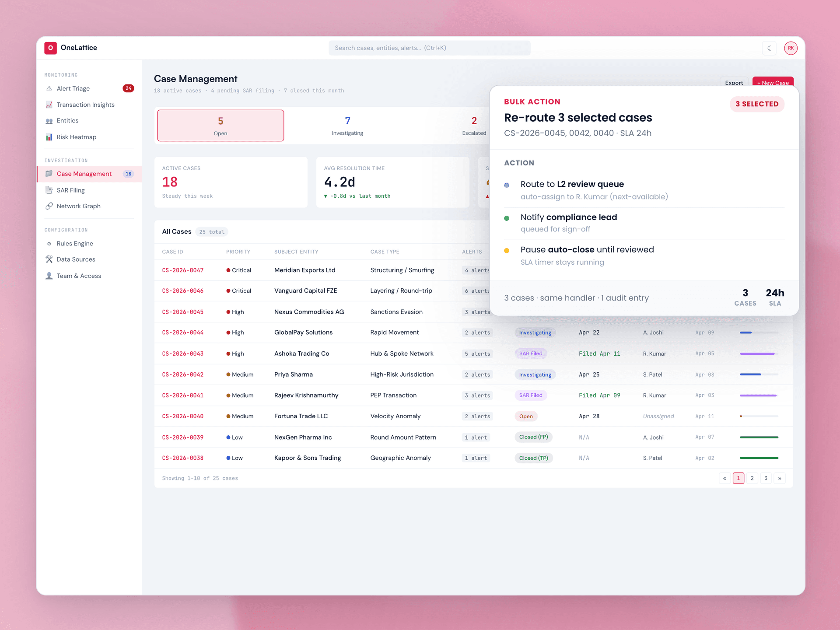Viewport: 840px width, 630px height.
Task: Open case link CS-2026-0042
Action: tap(183, 374)
